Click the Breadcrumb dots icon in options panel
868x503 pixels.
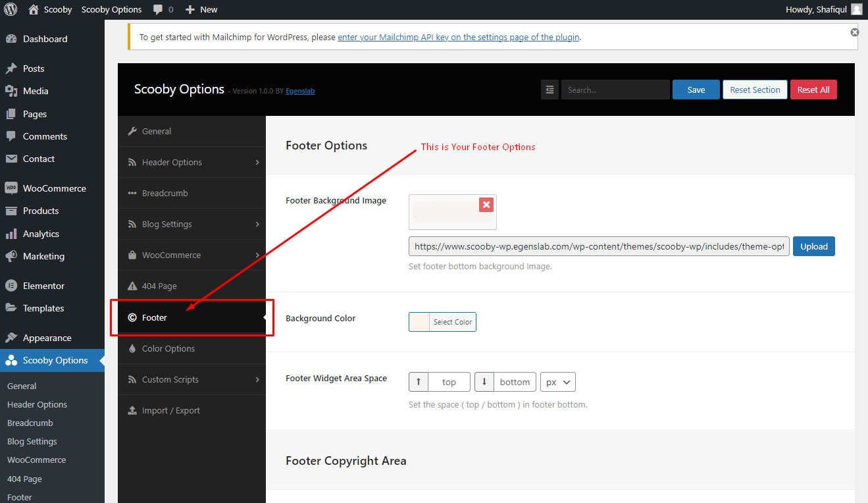132,193
